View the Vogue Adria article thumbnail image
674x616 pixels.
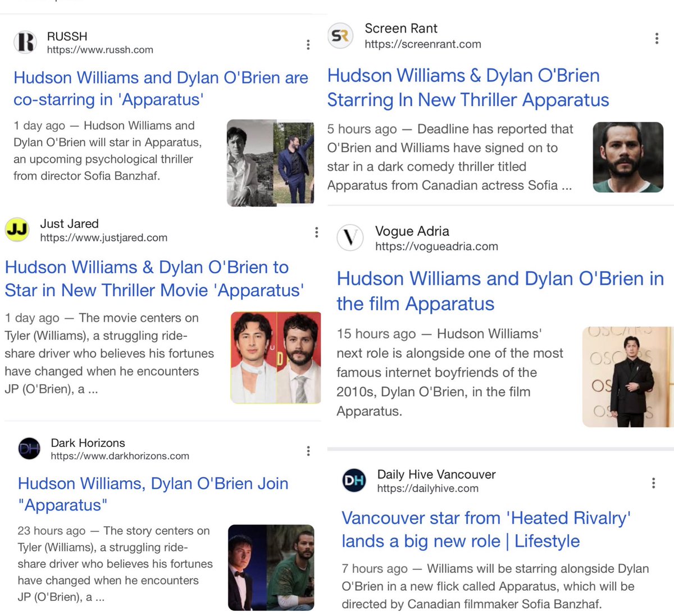628,377
